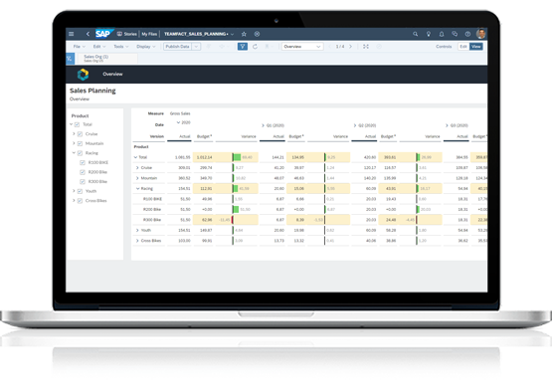
Task: Expand Q3 (2020) column
Action: (447, 125)
